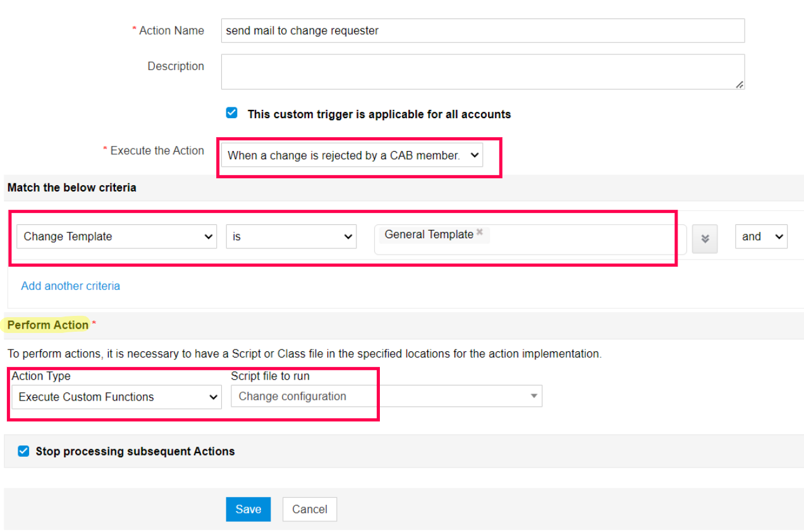Open the Script file to run dropdown

(x=386, y=396)
